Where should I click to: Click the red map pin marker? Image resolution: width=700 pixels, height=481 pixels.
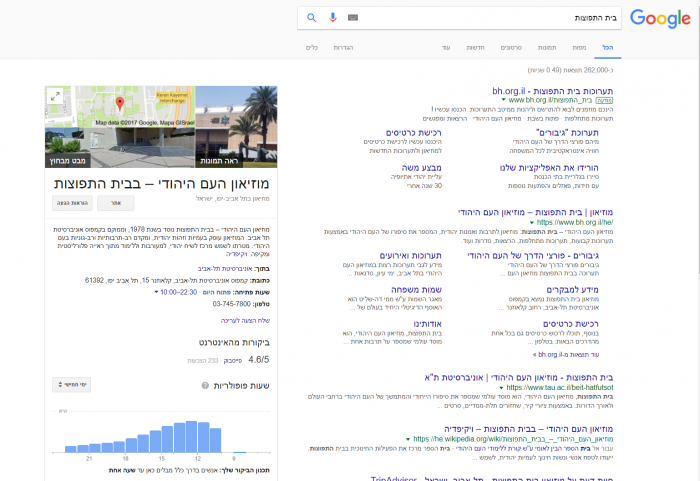120,103
